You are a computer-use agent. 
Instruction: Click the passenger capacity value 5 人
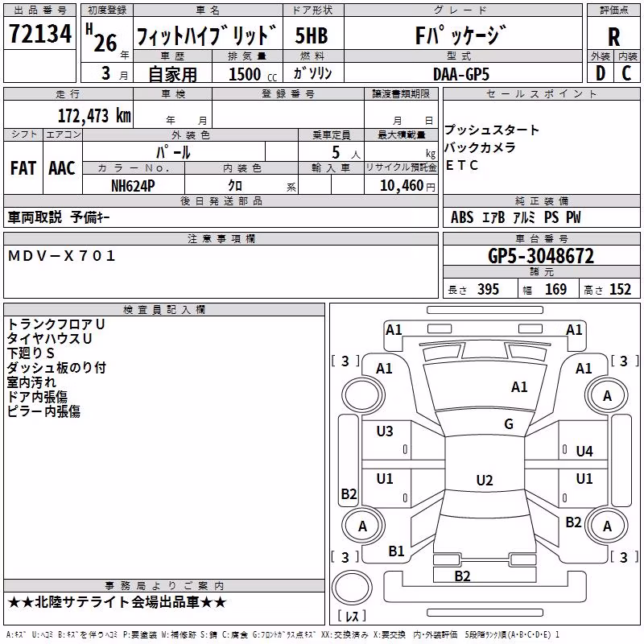pyautogui.click(x=346, y=153)
